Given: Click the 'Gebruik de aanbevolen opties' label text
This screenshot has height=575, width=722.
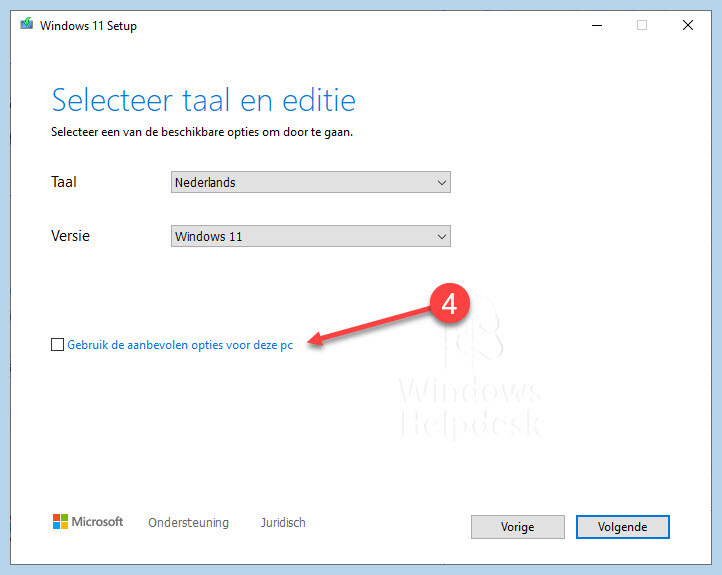Looking at the screenshot, I should pyautogui.click(x=180, y=345).
